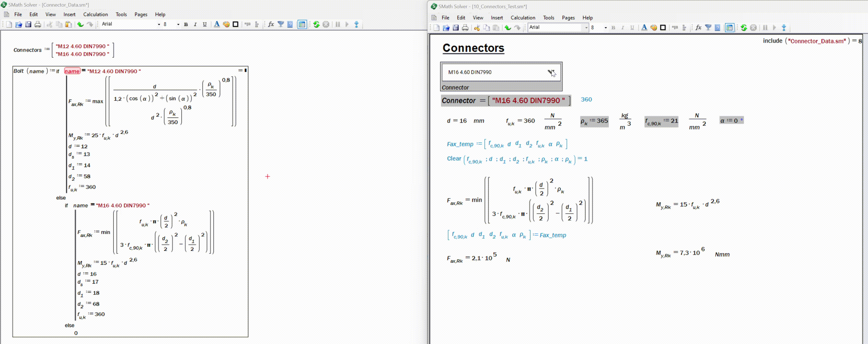The image size is (868, 344).
Task: Click the Undo green arrow in Connector_Data window
Action: (80, 24)
